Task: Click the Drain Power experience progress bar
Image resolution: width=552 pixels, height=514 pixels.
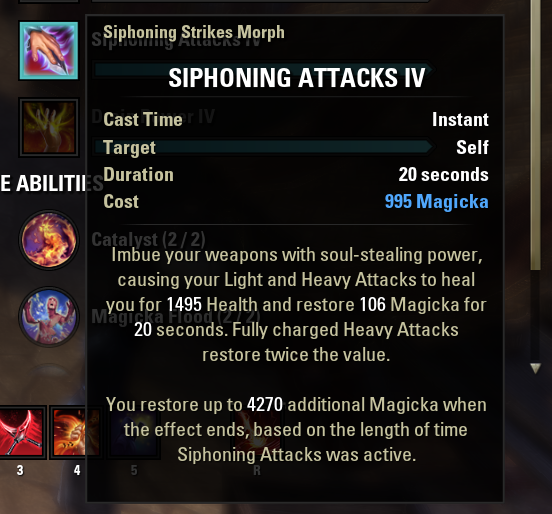Action: (x=263, y=146)
